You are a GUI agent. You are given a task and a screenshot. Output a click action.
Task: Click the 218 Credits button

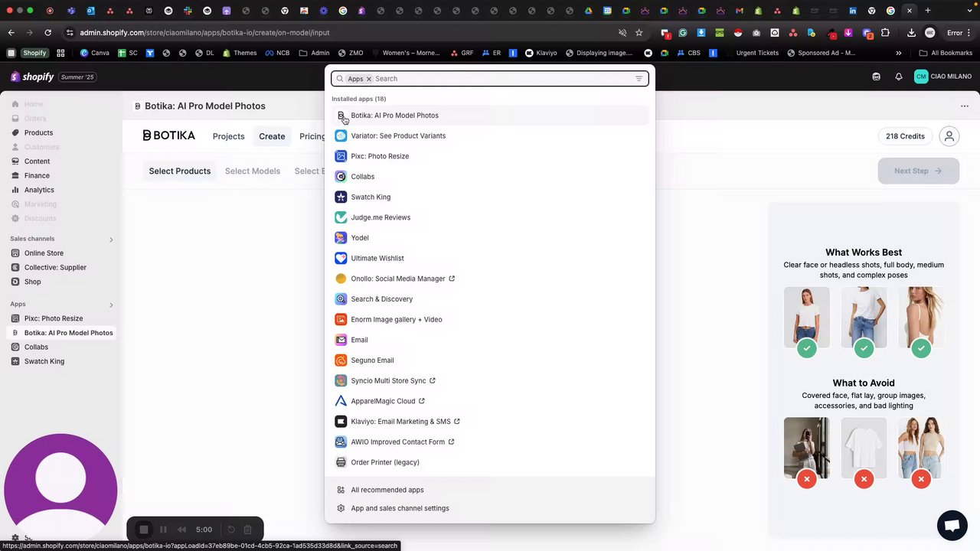coord(905,136)
